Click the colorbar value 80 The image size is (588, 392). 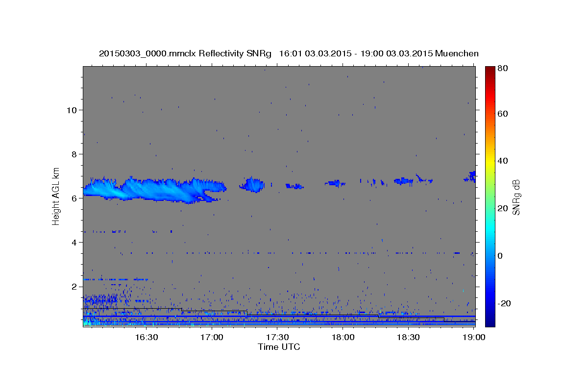504,69
